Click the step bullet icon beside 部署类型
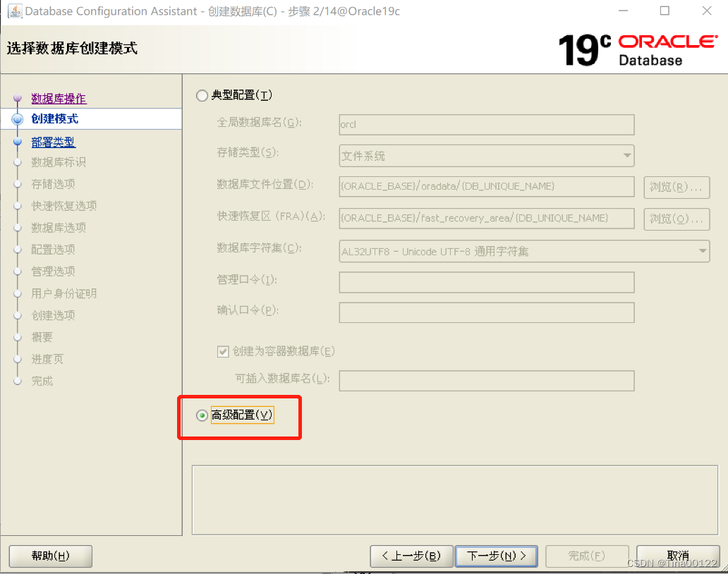Viewport: 728px width, 574px height. click(18, 142)
